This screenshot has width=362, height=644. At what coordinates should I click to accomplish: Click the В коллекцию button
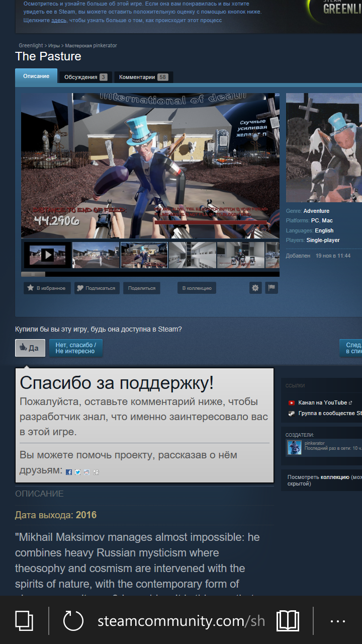click(x=197, y=288)
